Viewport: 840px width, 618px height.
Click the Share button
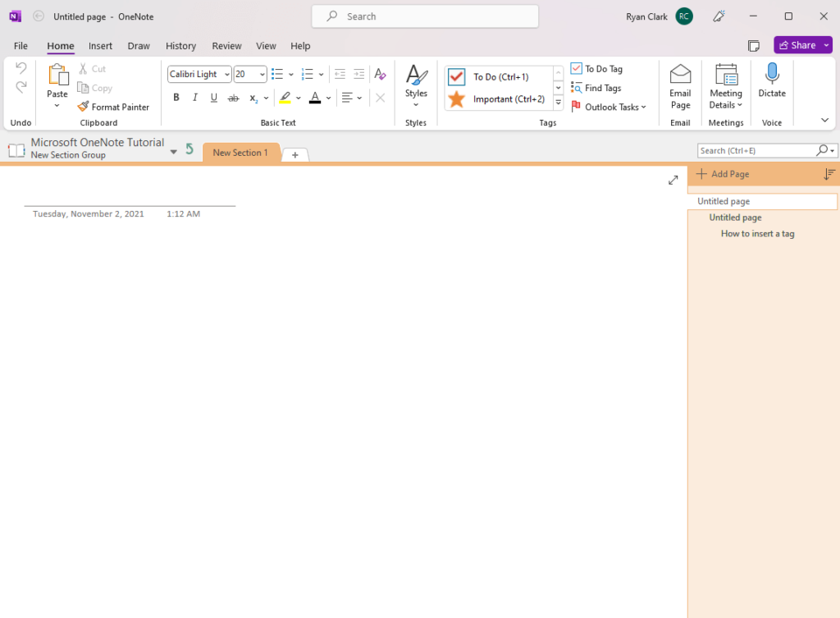pyautogui.click(x=797, y=46)
